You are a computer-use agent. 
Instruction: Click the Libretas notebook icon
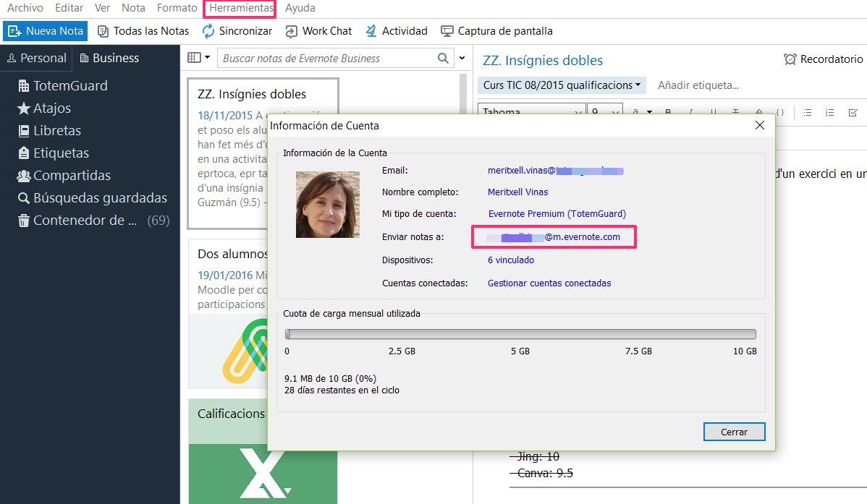pos(23,131)
